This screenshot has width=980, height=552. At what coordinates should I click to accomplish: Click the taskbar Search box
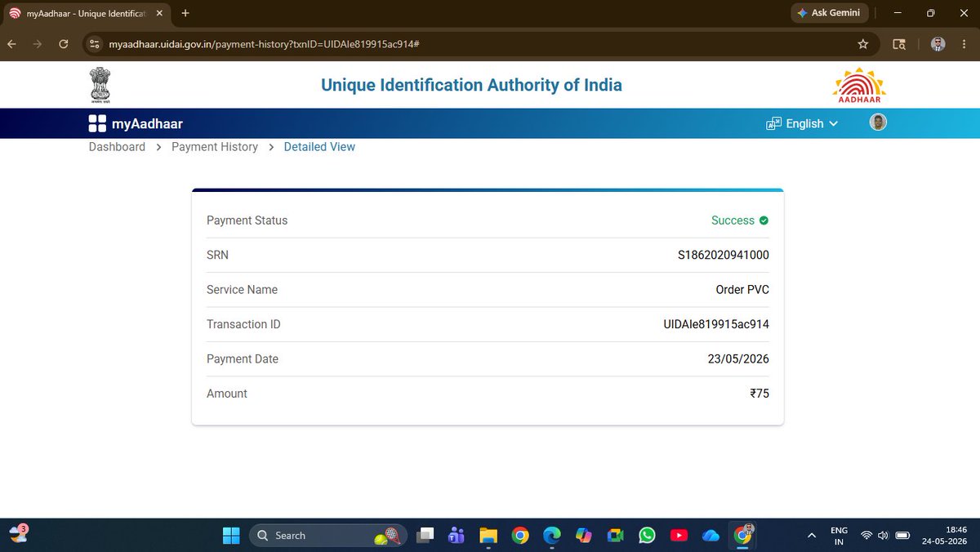pyautogui.click(x=328, y=536)
